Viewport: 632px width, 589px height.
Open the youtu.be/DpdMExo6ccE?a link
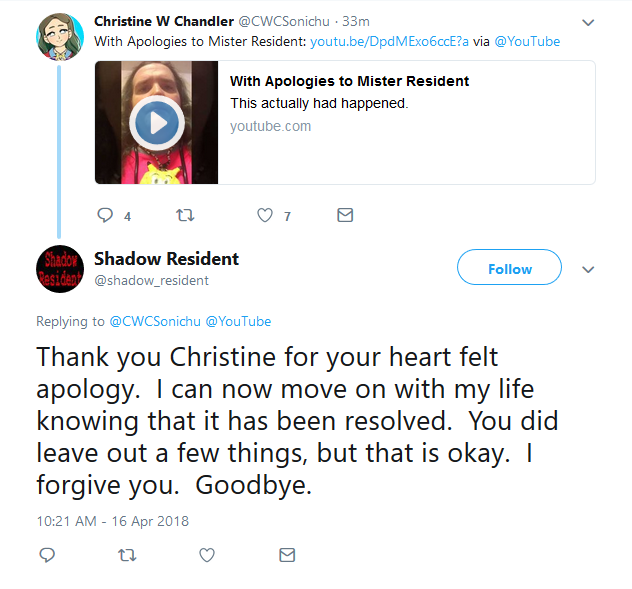click(x=389, y=42)
